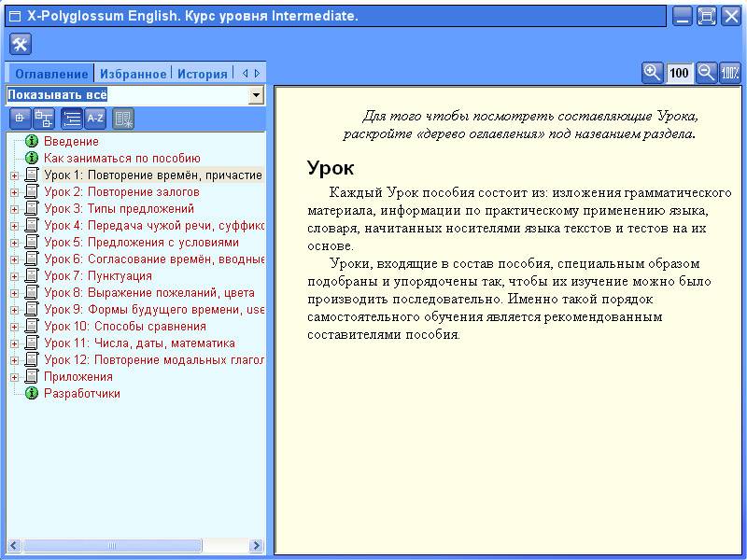Maximize the X-Polyglossum window

(x=707, y=16)
